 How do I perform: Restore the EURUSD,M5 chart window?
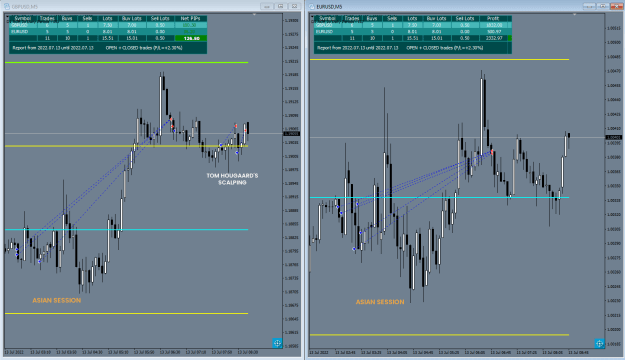pyautogui.click(x=603, y=6)
